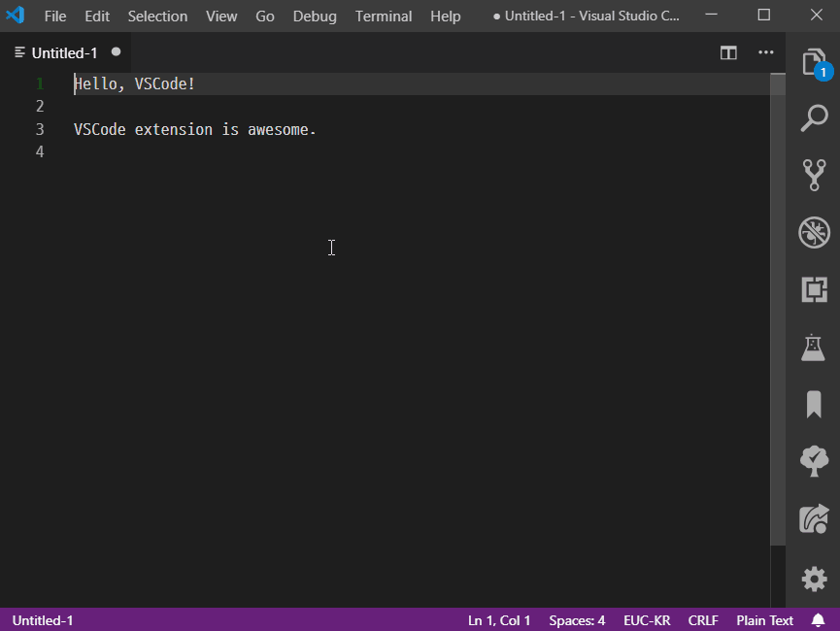Open the Extensions view icon

tap(814, 290)
